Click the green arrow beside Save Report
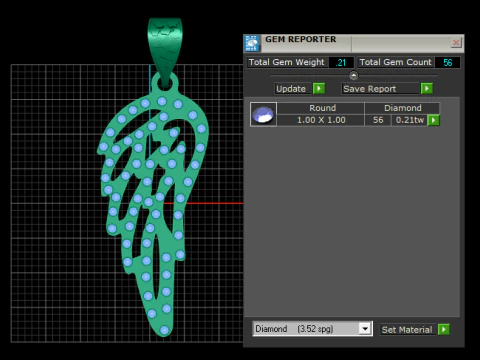 pyautogui.click(x=427, y=89)
